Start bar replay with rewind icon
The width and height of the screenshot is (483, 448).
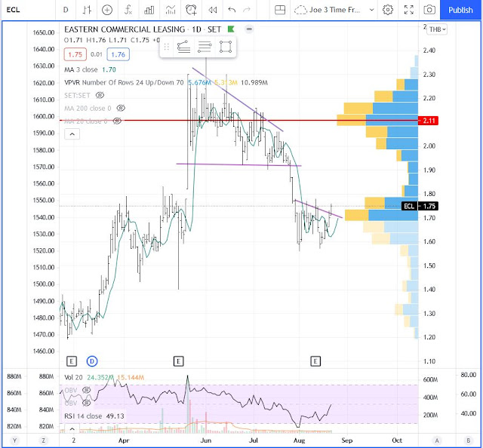pyautogui.click(x=212, y=10)
